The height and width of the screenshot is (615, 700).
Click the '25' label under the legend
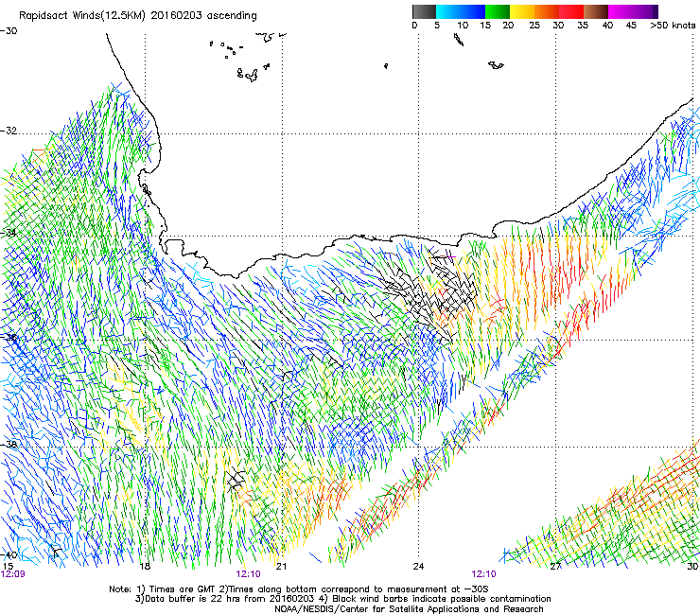(x=534, y=26)
